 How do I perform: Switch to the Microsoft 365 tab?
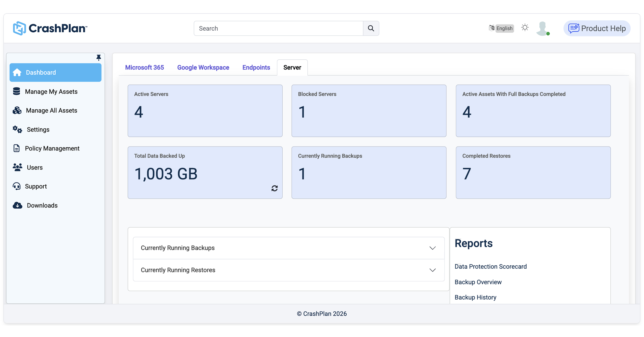tap(144, 68)
